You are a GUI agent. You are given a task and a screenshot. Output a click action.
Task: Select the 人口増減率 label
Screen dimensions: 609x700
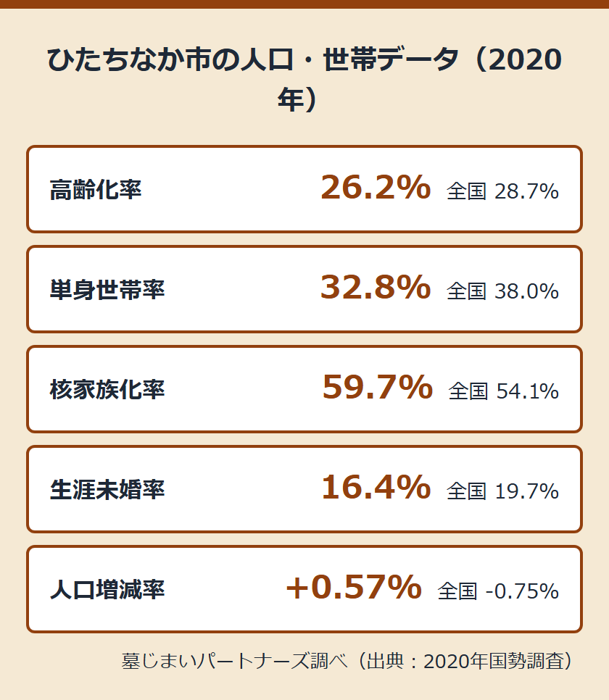[x=107, y=590]
